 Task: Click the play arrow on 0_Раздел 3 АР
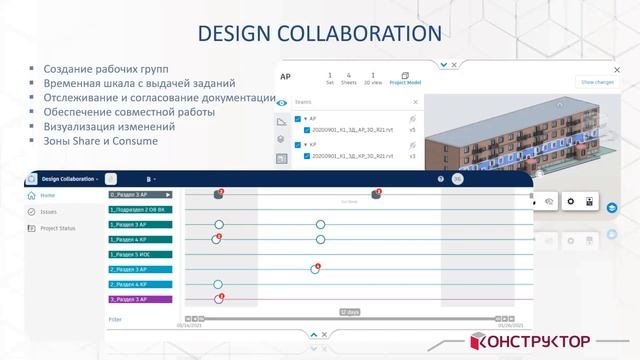click(x=168, y=195)
